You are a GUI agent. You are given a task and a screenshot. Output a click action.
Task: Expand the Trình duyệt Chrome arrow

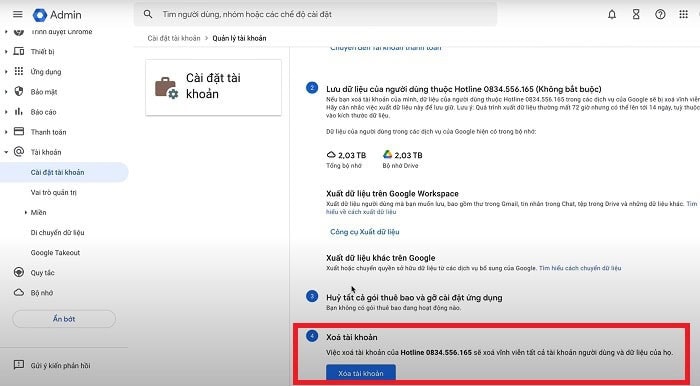point(6,32)
